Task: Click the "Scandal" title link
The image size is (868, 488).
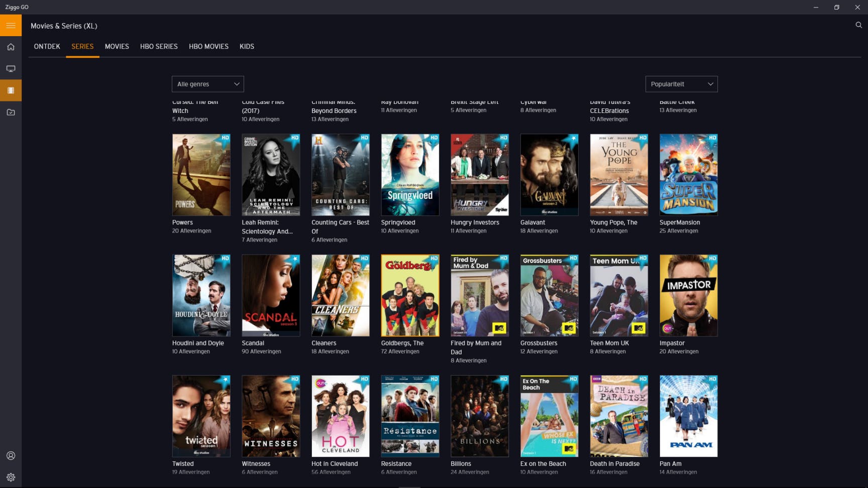Action: [x=253, y=343]
